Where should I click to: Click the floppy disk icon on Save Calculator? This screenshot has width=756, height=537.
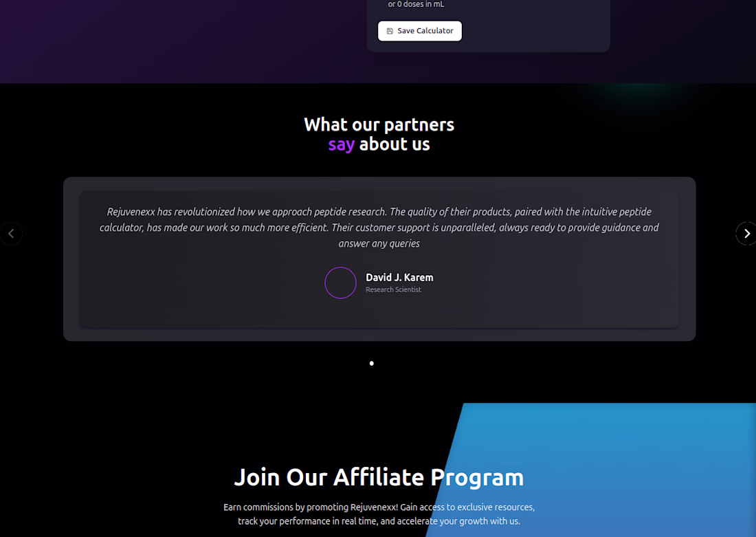(390, 31)
